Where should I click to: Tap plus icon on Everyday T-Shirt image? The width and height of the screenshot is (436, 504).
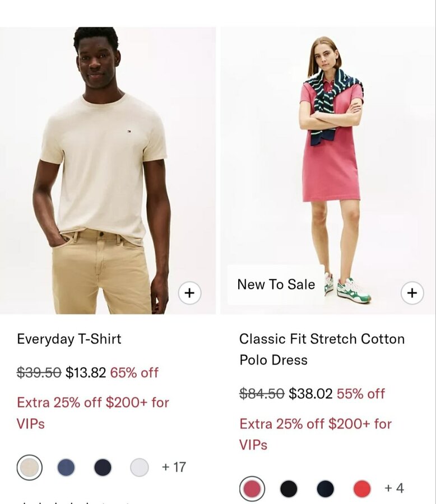189,293
